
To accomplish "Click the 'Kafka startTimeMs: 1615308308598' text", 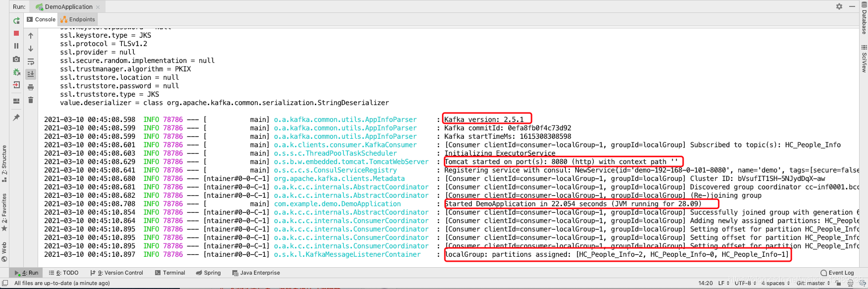I will (x=507, y=136).
